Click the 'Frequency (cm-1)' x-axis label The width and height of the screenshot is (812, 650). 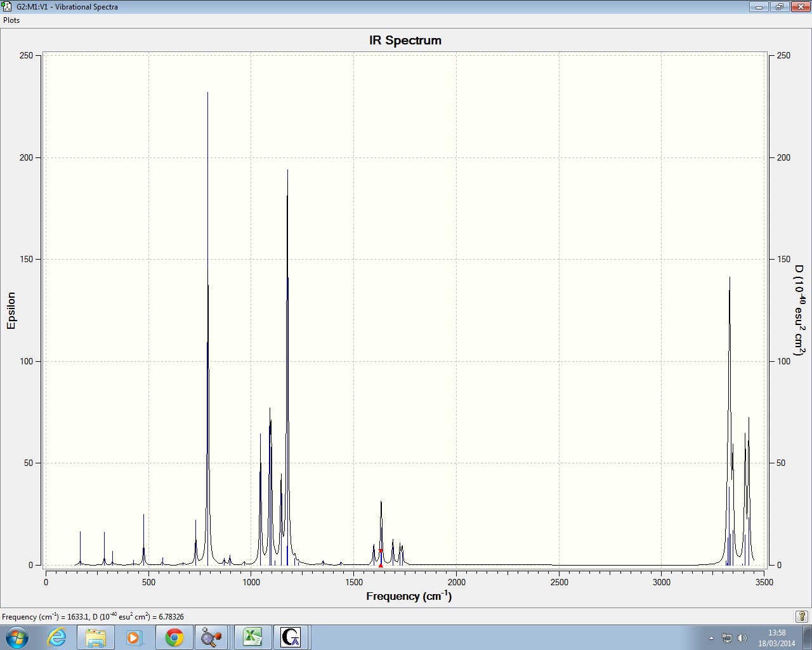click(x=409, y=596)
